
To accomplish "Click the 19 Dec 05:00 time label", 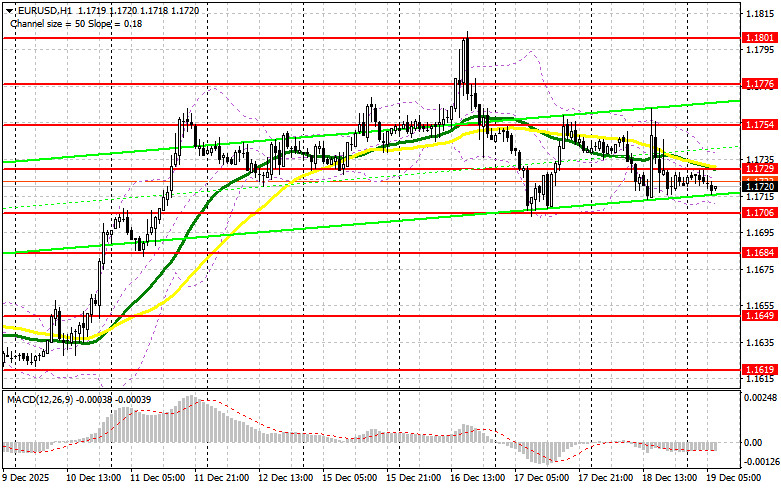I will pyautogui.click(x=734, y=478).
